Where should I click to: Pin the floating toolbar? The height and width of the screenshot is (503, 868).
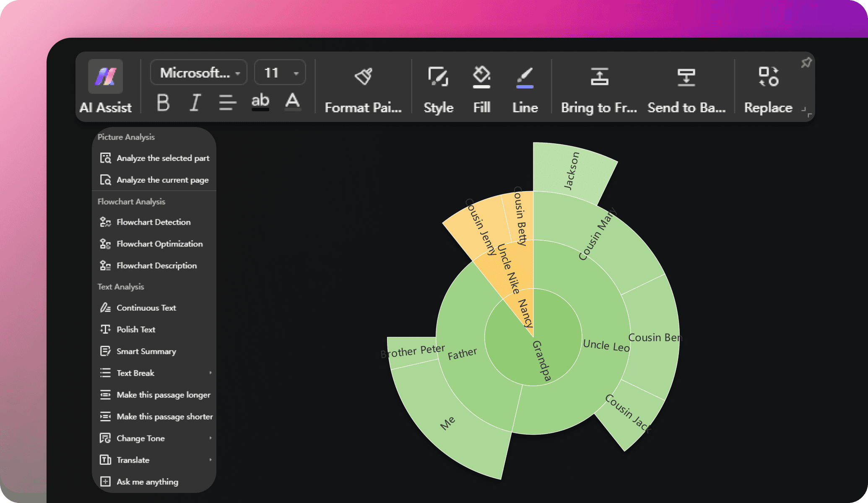pyautogui.click(x=806, y=63)
